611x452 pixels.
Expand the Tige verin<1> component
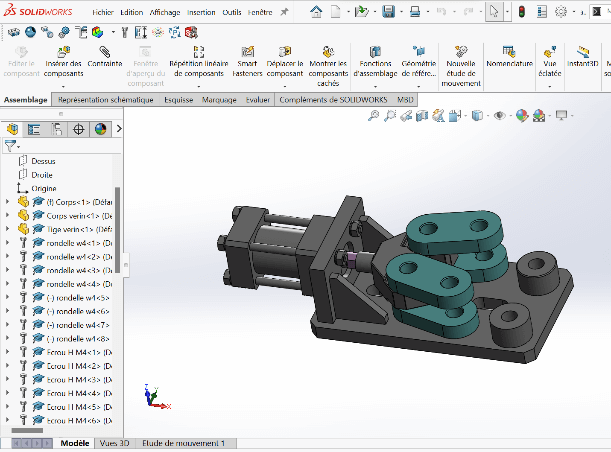(8, 228)
